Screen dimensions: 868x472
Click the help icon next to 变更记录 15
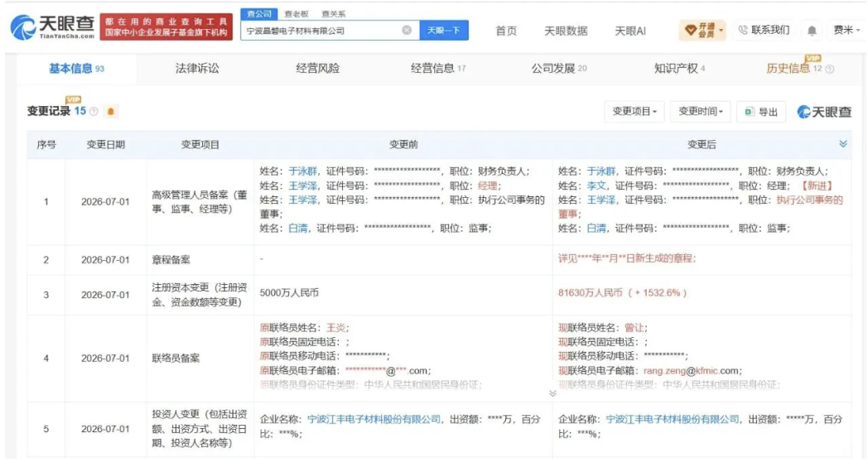coord(94,111)
